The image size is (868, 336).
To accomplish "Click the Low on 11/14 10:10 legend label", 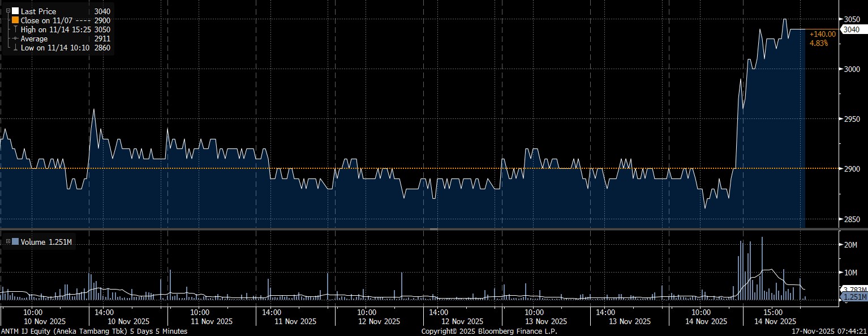I will [55, 48].
